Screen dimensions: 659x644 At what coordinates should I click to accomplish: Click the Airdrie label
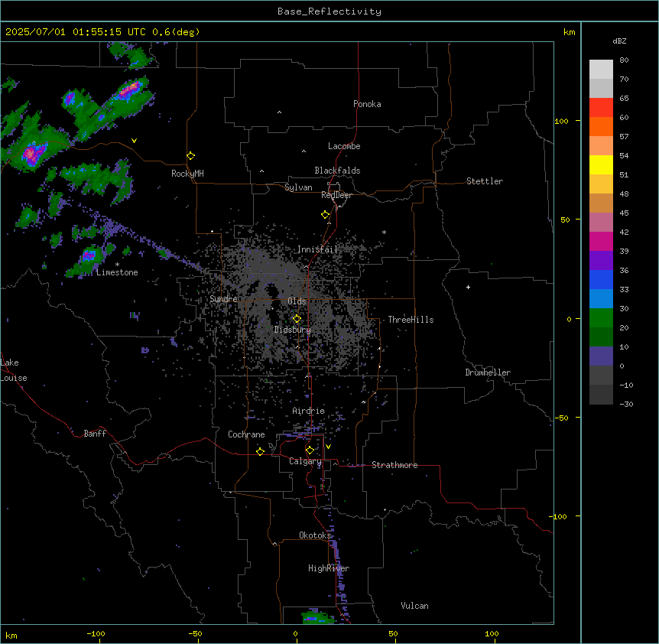[x=309, y=411]
